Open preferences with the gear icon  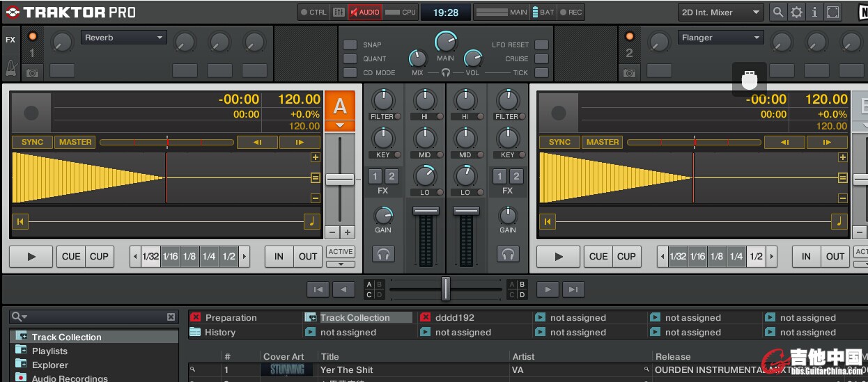796,12
